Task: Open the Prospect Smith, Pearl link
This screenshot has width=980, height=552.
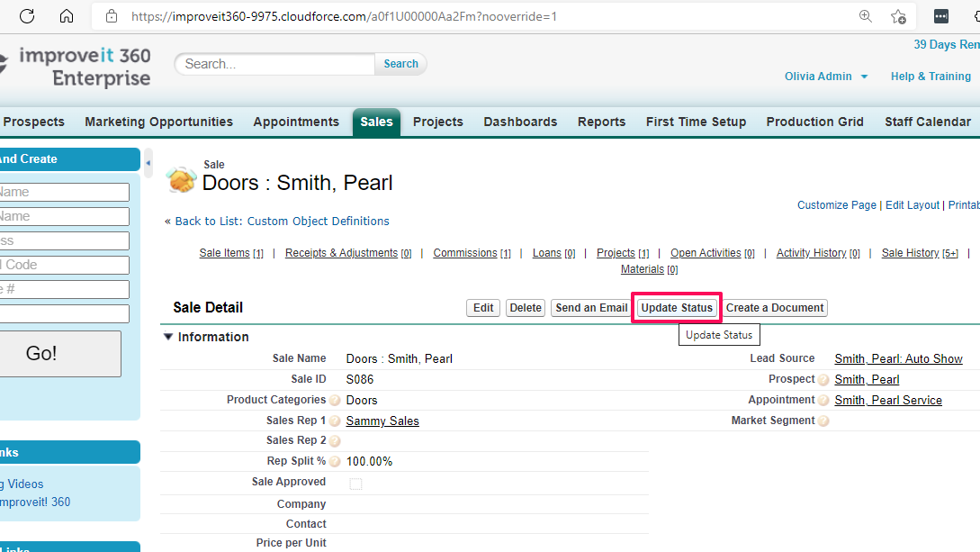Action: [867, 380]
